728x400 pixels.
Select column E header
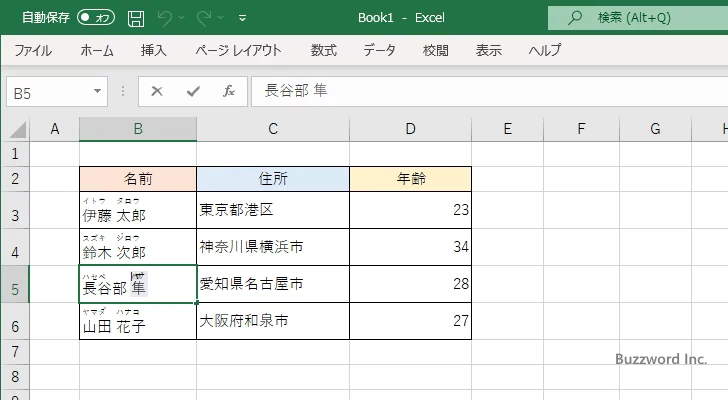click(507, 129)
